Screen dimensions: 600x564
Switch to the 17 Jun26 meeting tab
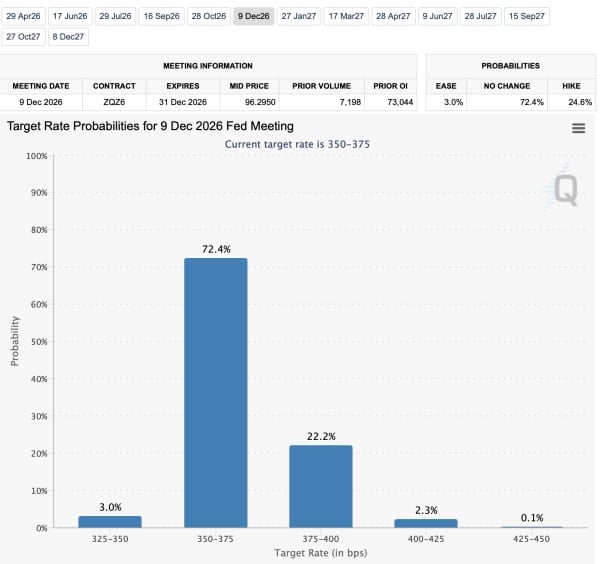(x=70, y=16)
